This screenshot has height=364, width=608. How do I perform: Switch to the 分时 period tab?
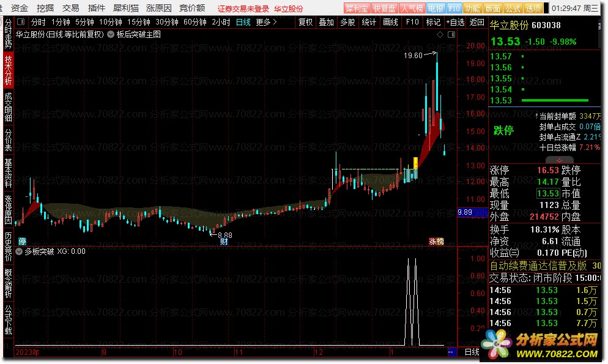point(38,22)
